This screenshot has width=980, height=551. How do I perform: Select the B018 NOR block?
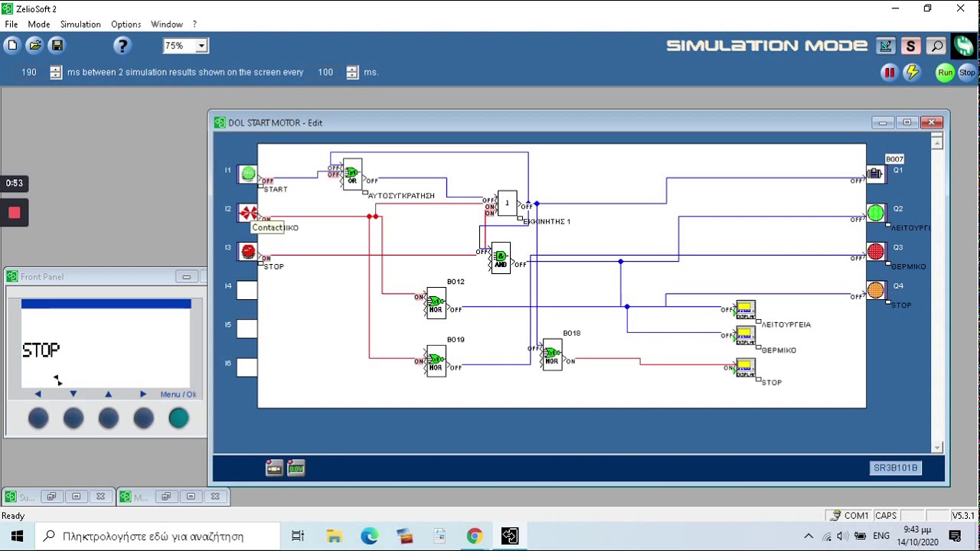click(x=552, y=354)
